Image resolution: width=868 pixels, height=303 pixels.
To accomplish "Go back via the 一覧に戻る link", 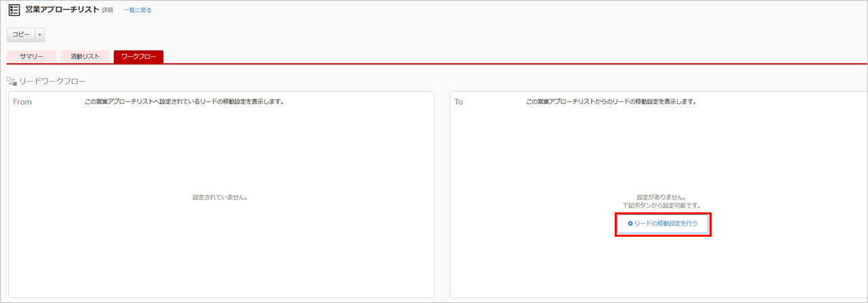I will point(137,11).
